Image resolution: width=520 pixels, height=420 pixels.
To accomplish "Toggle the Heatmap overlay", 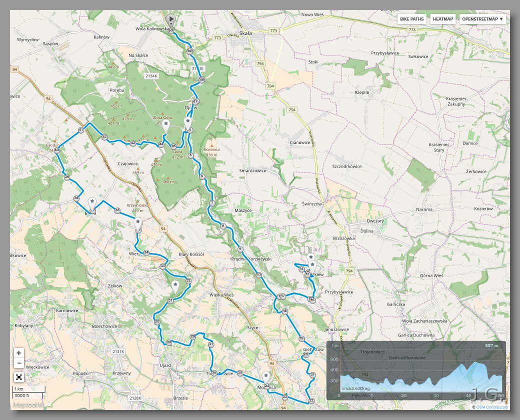I will (442, 19).
